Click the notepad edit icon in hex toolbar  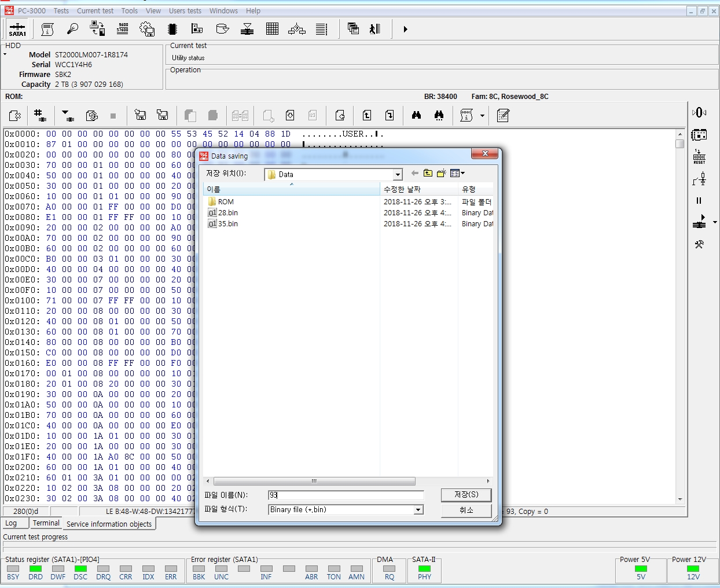point(503,116)
